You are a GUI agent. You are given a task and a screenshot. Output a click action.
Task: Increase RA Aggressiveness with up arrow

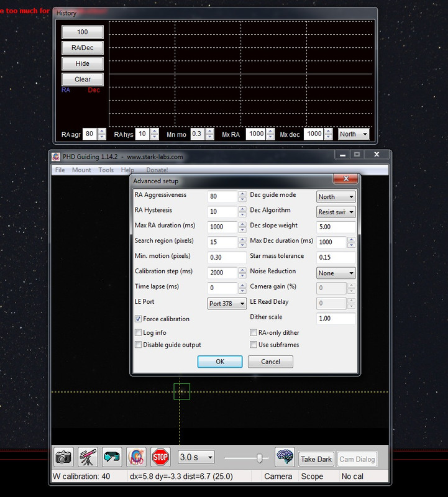coord(242,194)
